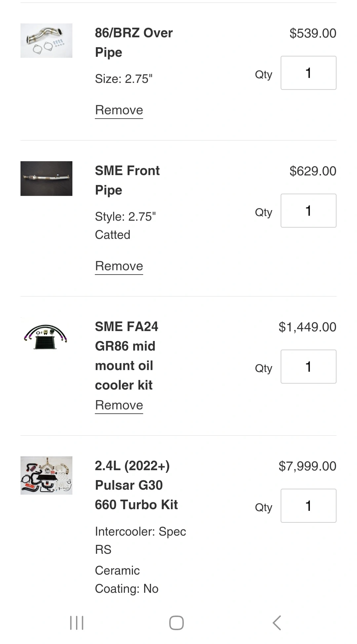Tap the Android back arrow icon
This screenshot has height=644, width=357.
277,623
